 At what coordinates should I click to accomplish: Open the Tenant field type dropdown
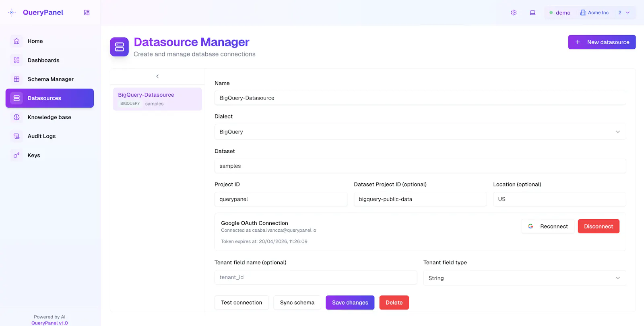point(524,278)
